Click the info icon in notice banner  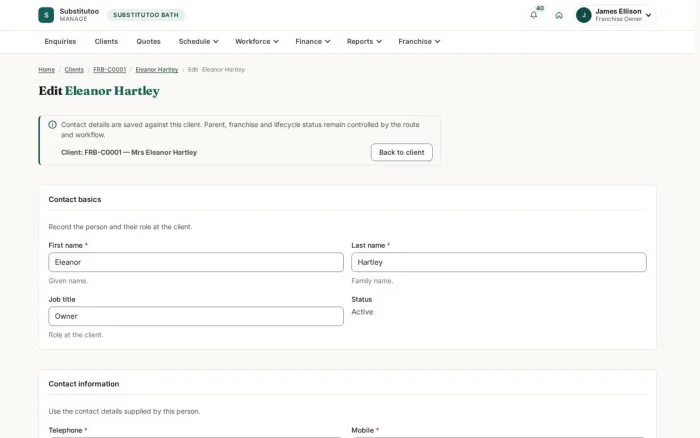click(52, 125)
